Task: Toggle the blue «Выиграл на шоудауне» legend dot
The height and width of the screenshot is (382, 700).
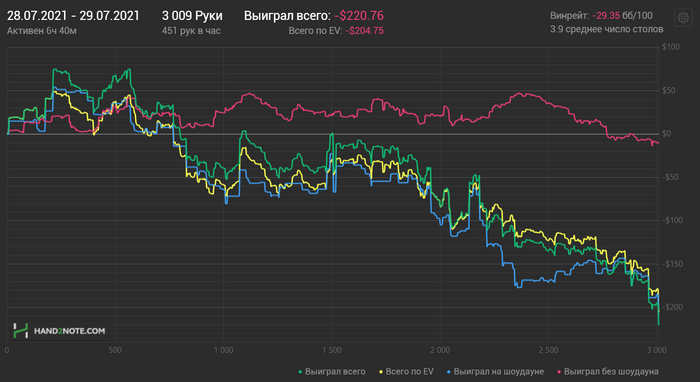Action: point(449,371)
